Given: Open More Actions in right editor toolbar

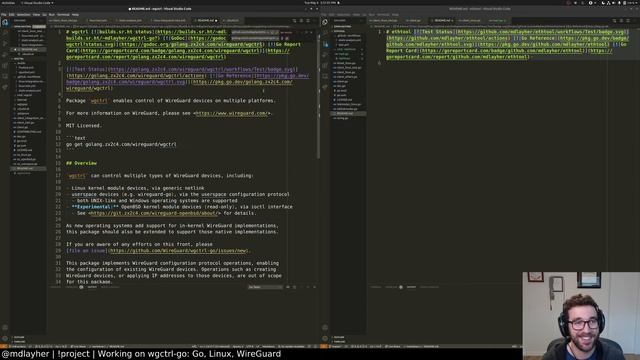Looking at the screenshot, I should click(635, 20).
